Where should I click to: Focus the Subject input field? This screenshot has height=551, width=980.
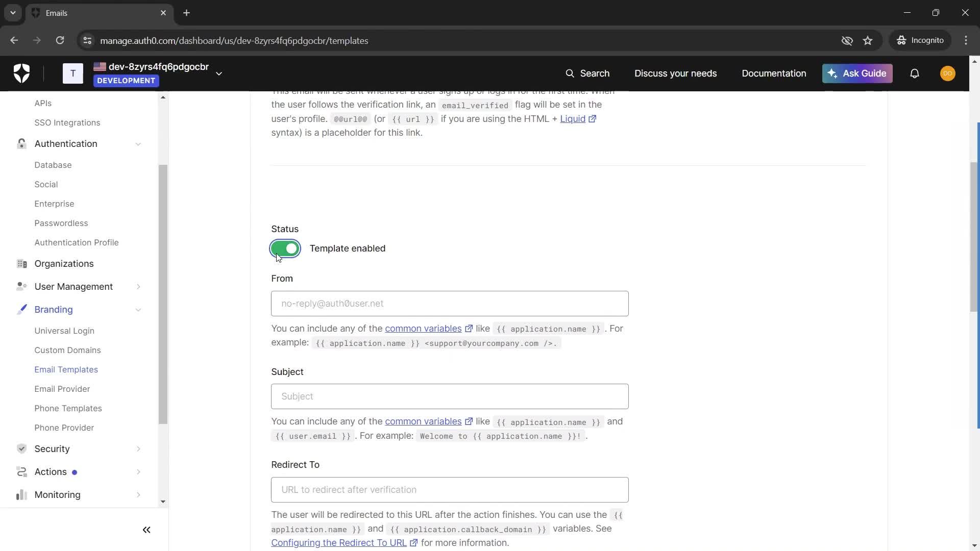click(450, 396)
